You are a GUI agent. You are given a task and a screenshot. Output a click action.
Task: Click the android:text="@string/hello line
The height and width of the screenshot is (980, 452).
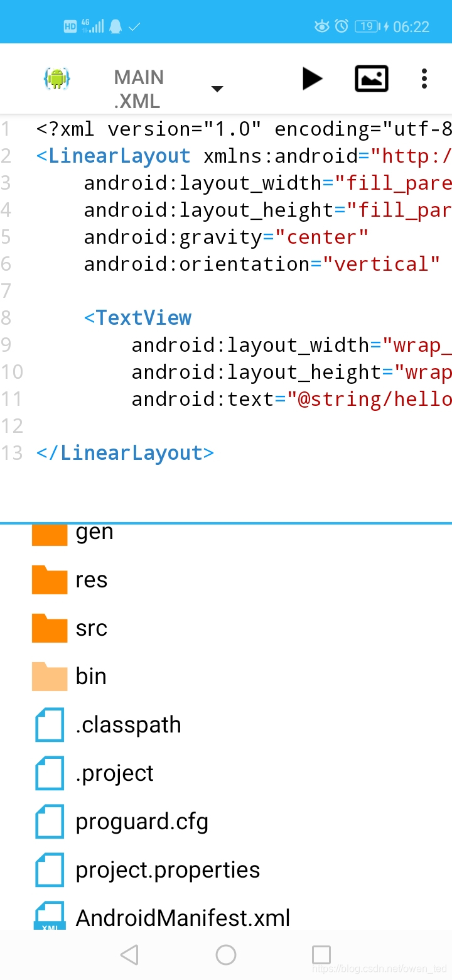click(291, 399)
